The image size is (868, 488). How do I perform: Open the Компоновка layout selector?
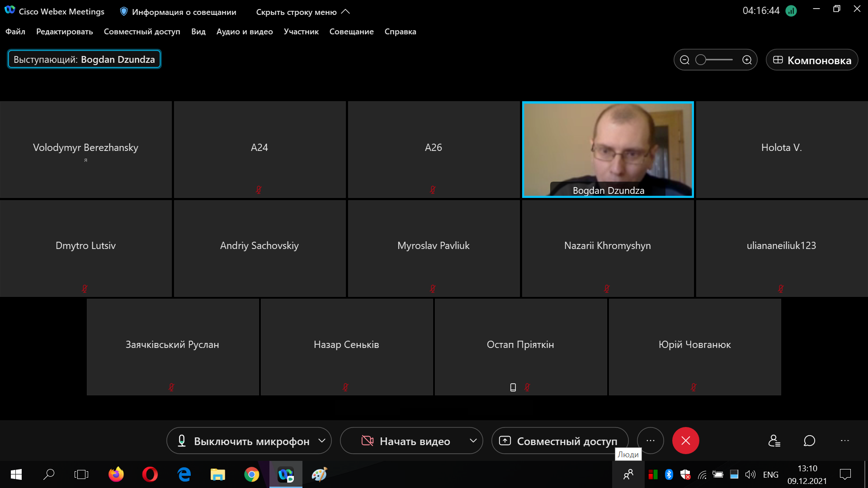pos(812,60)
